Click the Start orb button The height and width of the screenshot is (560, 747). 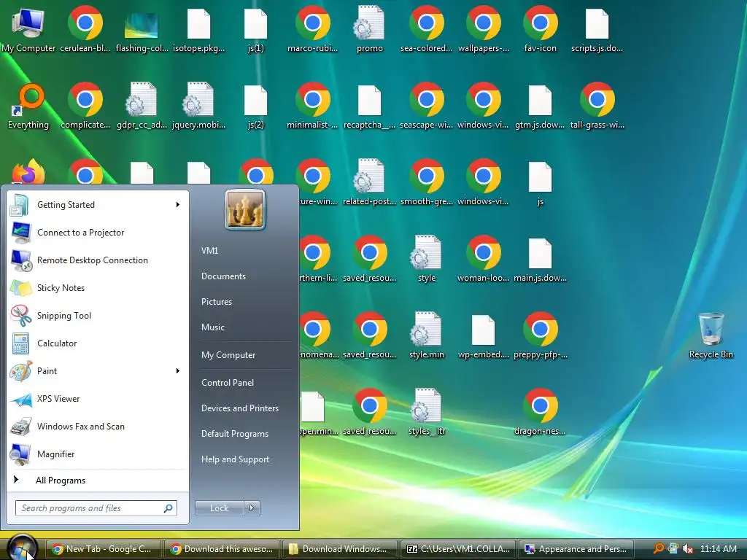click(23, 548)
